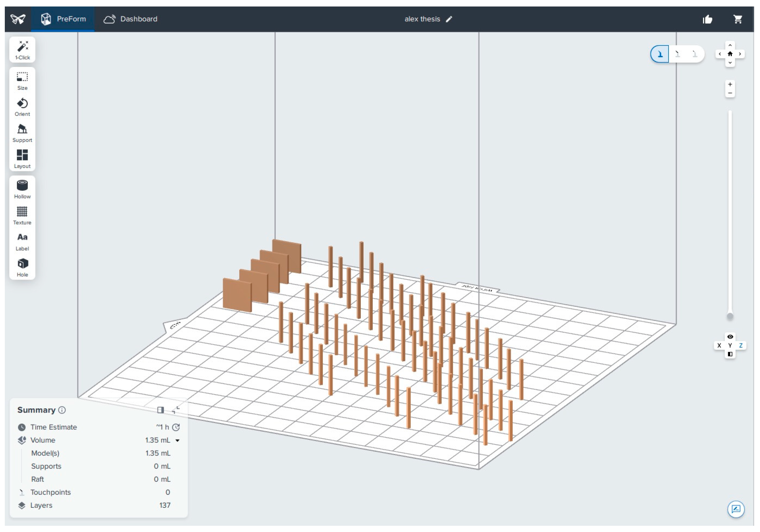This screenshot has height=532, width=760.
Task: Open the 1-Click print setup tool
Action: point(23,50)
